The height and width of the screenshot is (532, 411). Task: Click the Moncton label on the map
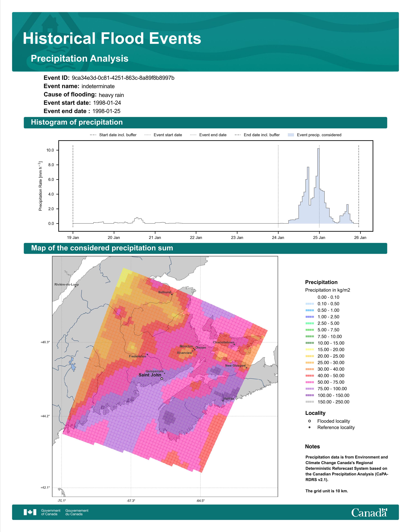tap(186, 346)
